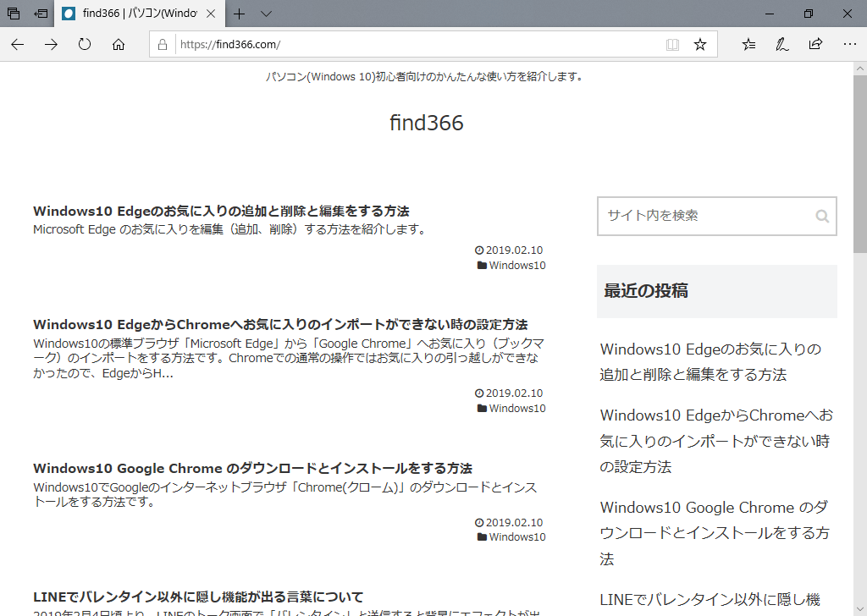This screenshot has height=616, width=867.
Task: Click the site search magnifier icon
Action: coord(821,216)
